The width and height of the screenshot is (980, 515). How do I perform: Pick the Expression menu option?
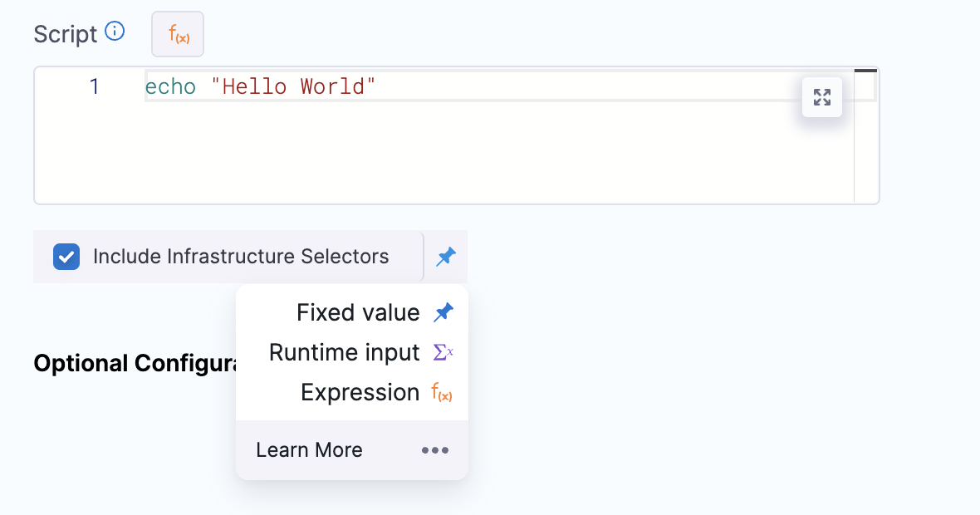[x=360, y=392]
